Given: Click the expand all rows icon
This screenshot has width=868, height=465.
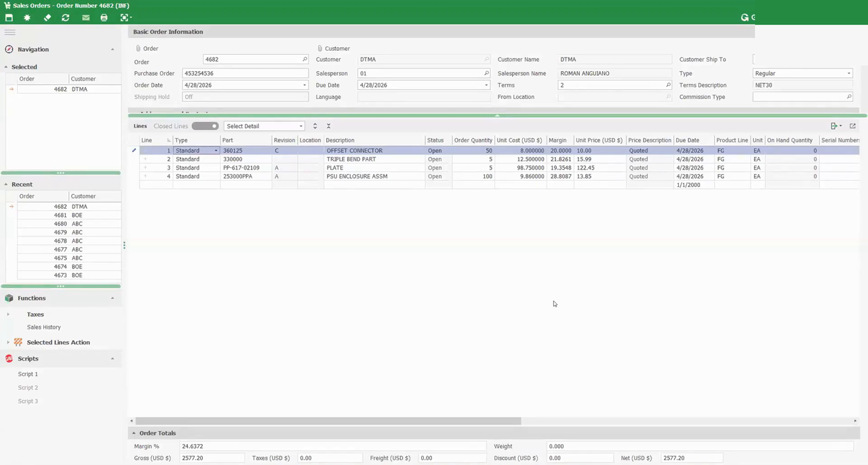Looking at the screenshot, I should [315, 126].
